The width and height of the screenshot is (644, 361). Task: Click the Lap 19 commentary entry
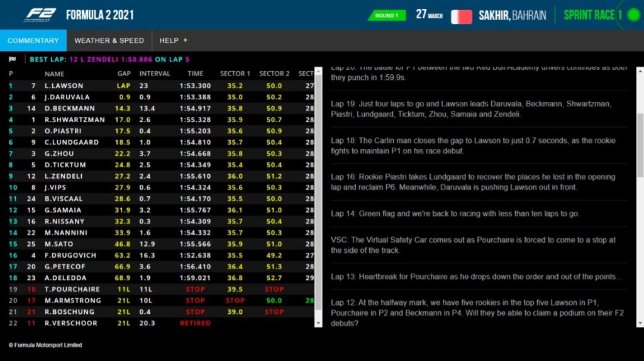471,109
